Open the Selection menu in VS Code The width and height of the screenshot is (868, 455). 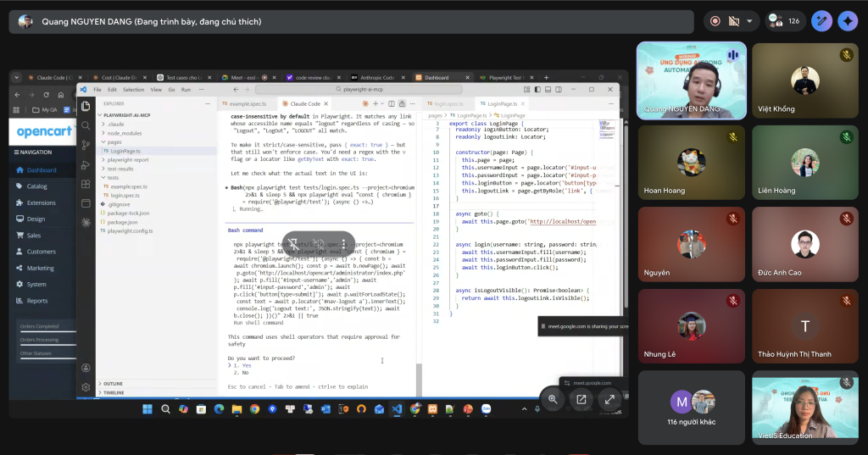(x=133, y=89)
